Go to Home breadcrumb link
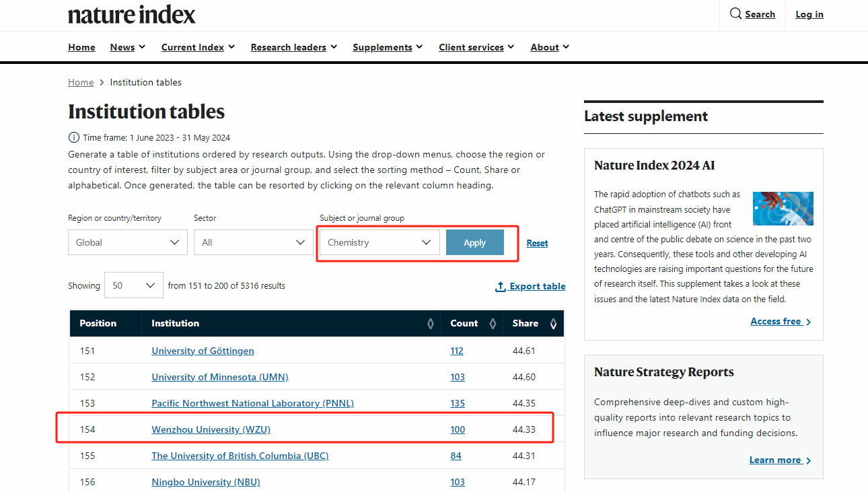Image resolution: width=868 pixels, height=492 pixels. [x=81, y=82]
